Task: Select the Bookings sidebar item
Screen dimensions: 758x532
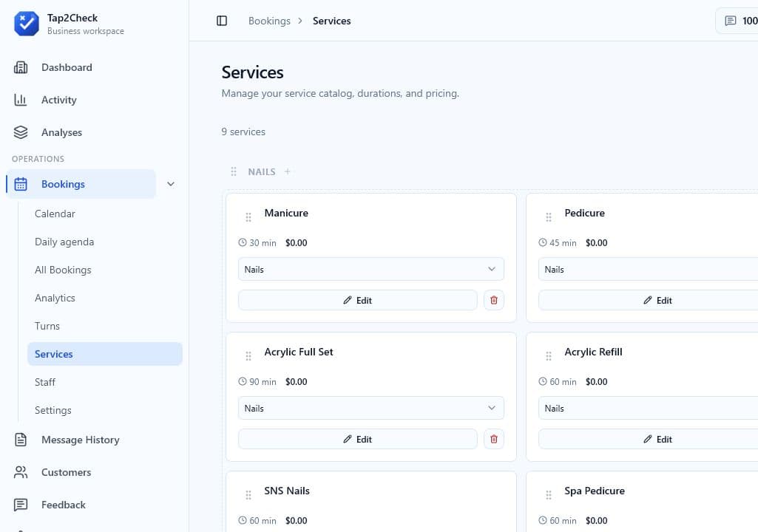Action: (81, 184)
